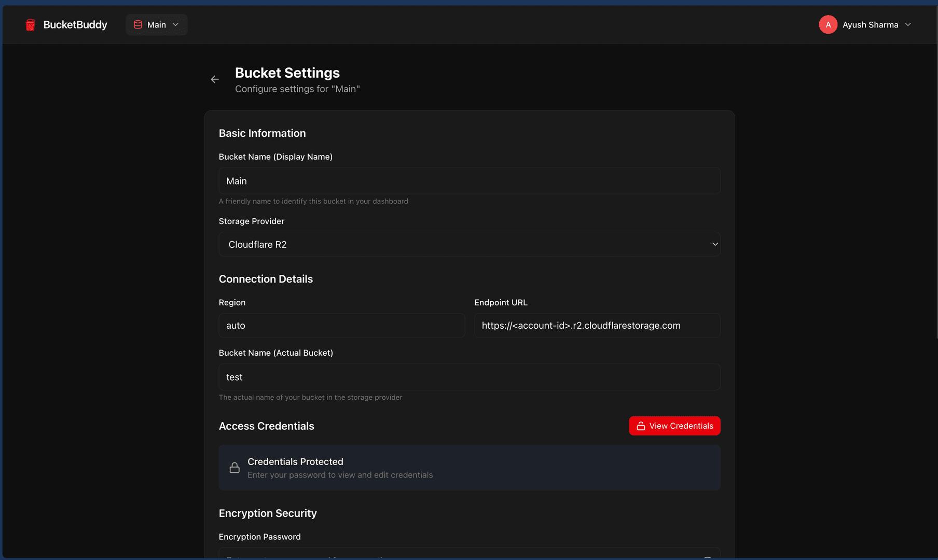
Task: Edit the Bucket Name display field showing Main
Action: click(469, 181)
